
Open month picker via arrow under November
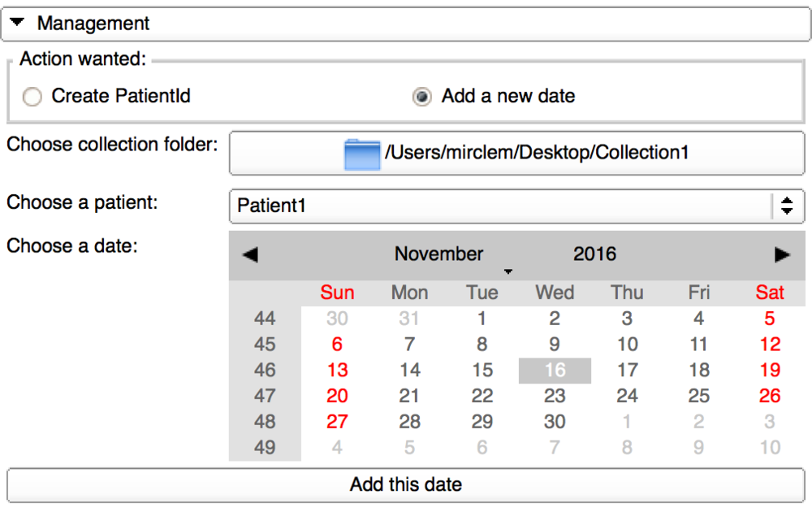tap(508, 271)
